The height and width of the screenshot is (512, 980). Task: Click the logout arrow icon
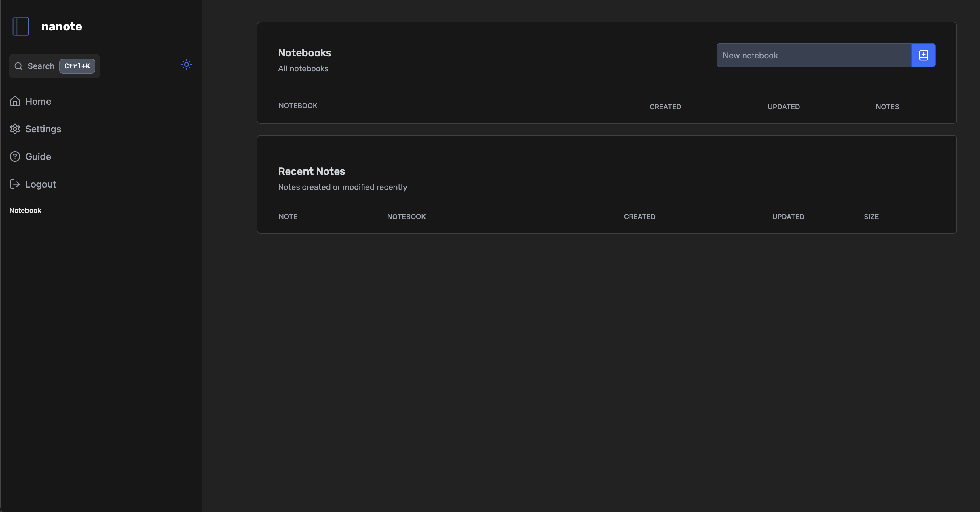(15, 184)
